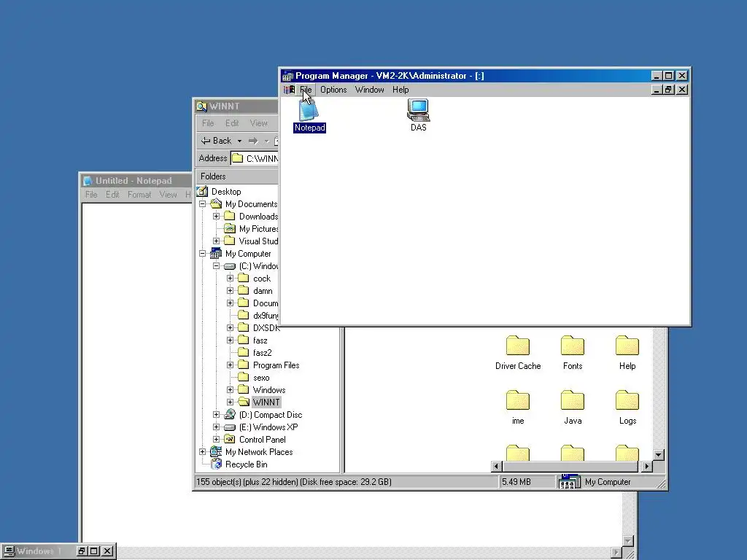Click the Program Manager system menu icon

click(287, 76)
